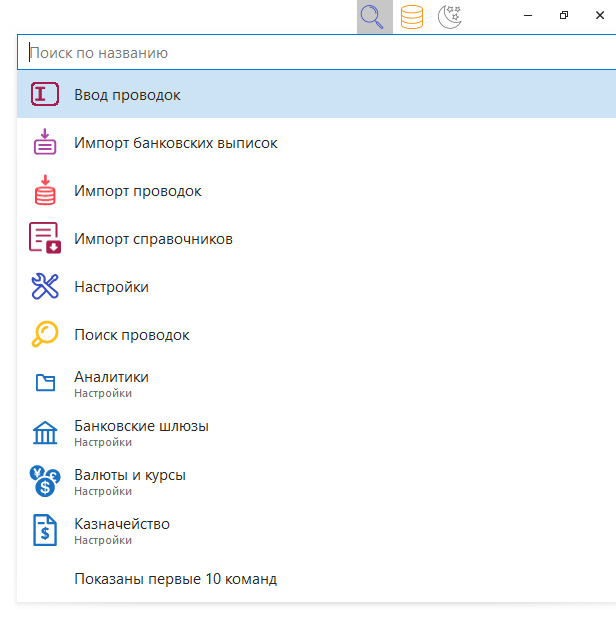
Task: Click the bank statement import icon
Action: click(x=45, y=143)
